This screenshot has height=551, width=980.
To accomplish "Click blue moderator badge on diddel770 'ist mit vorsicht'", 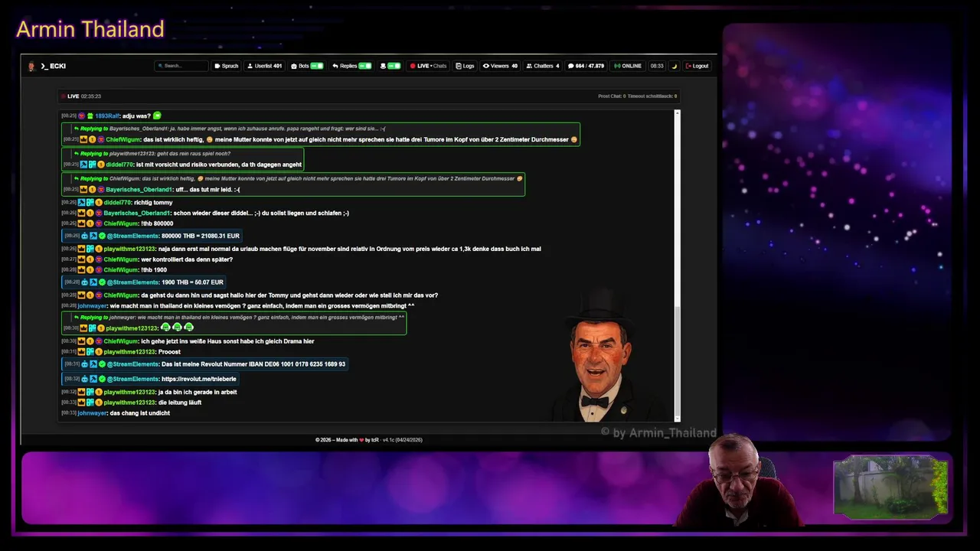I will coord(83,165).
